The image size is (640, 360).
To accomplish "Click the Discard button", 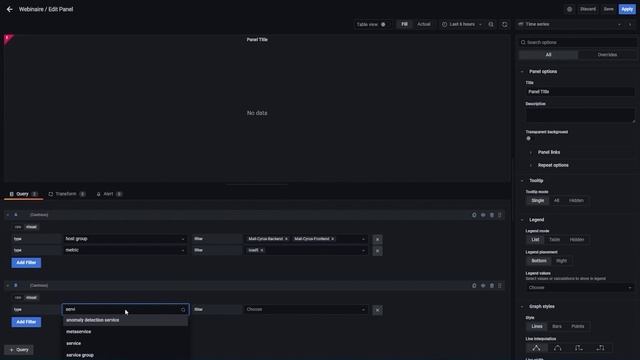I will pyautogui.click(x=588, y=9).
